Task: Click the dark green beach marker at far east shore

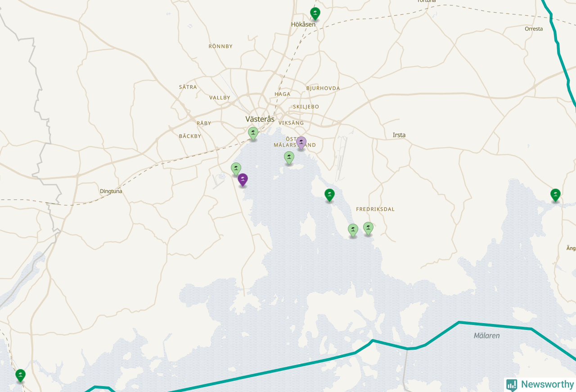Action: coord(556,195)
